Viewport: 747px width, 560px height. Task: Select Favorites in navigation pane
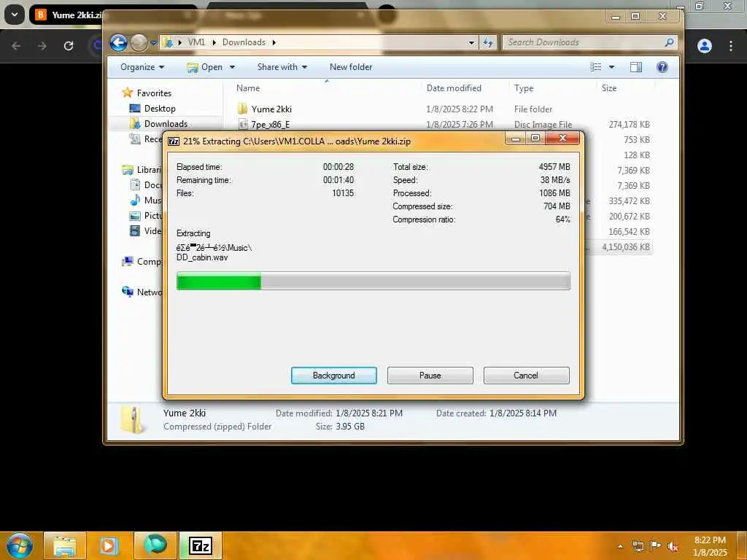tap(154, 93)
